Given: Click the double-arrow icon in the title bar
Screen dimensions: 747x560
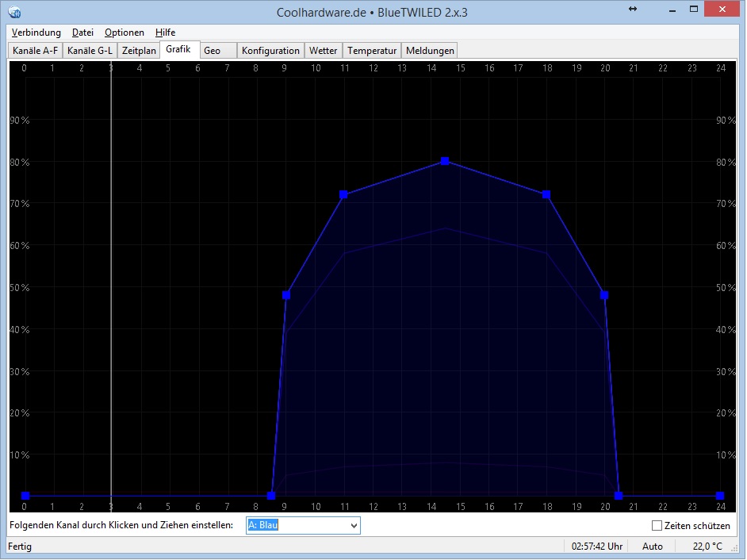Looking at the screenshot, I should tap(633, 9).
